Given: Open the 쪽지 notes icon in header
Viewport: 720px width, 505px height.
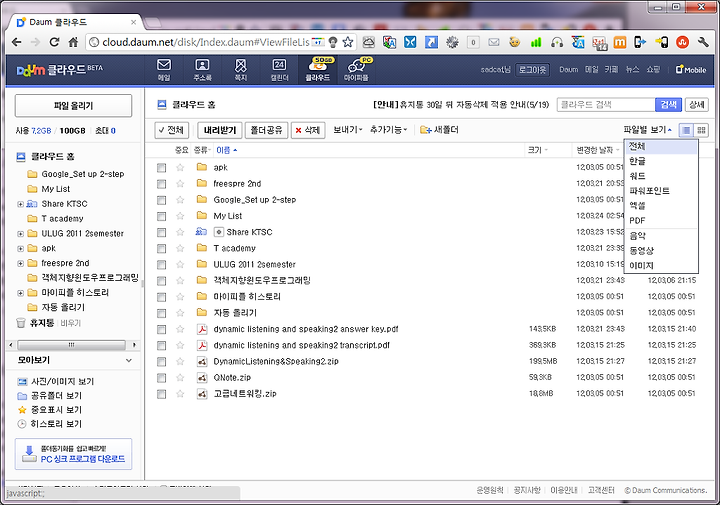Looking at the screenshot, I should (241, 70).
